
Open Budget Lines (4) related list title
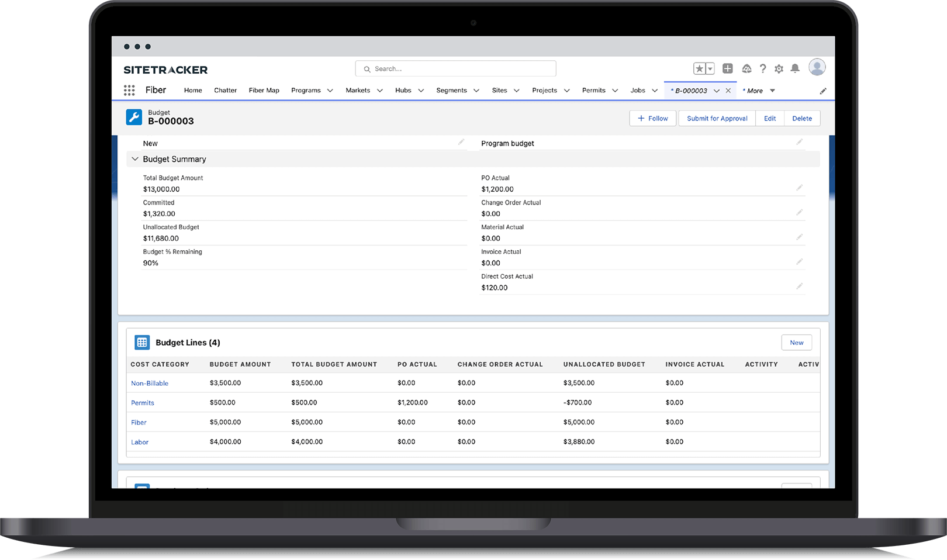(188, 343)
